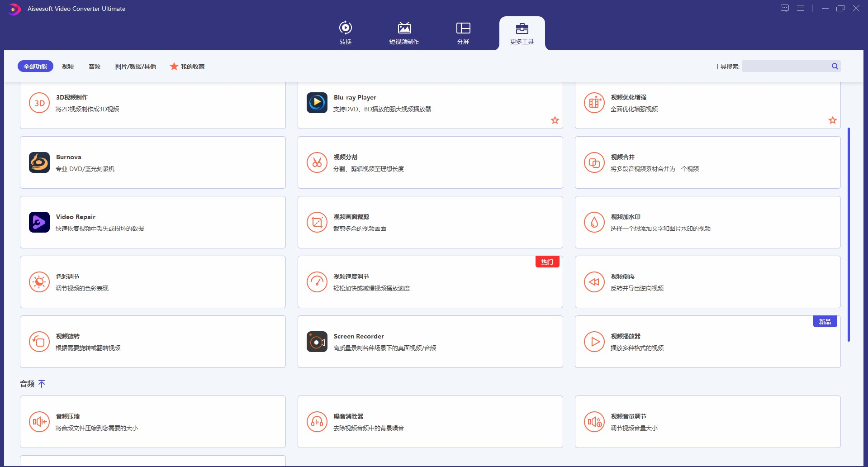This screenshot has width=868, height=467.
Task: Select the 视频画面裁剪 crop icon
Action: 317,222
